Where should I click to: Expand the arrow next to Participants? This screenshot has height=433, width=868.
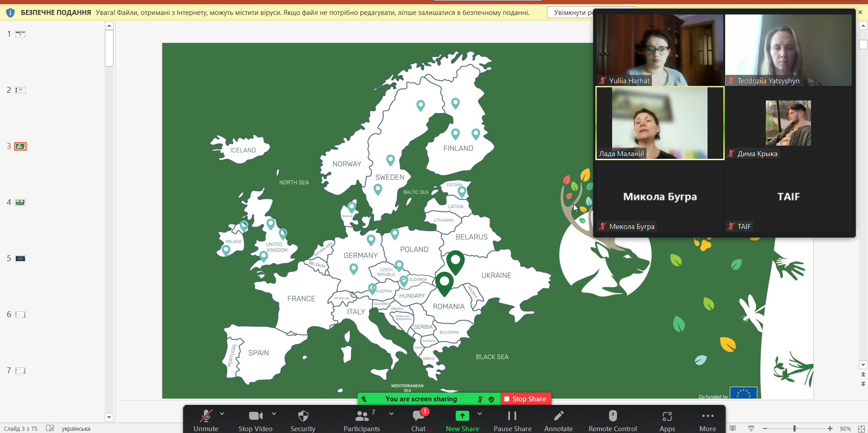pos(392,414)
